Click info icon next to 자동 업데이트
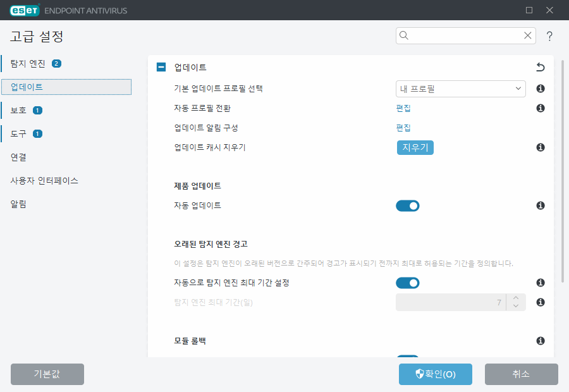Image resolution: width=569 pixels, height=392 pixels. (x=540, y=205)
